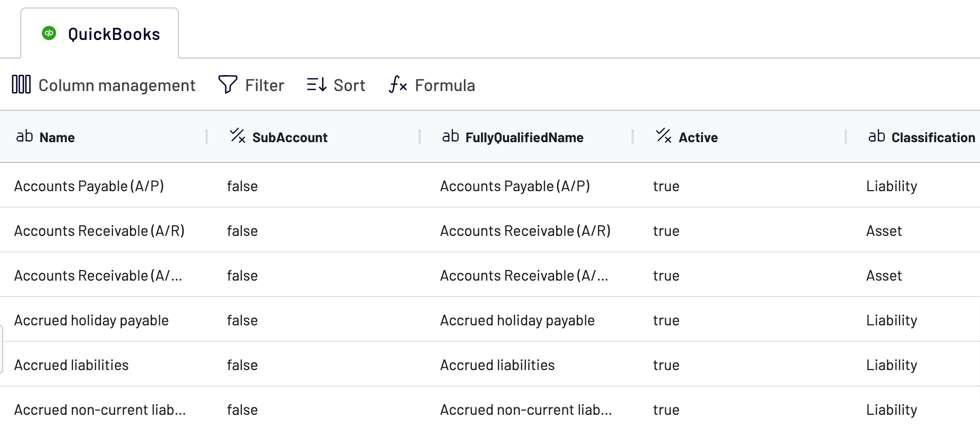Click Classification 'Liability' in Accrued liabilities row
This screenshot has height=426, width=980.
tap(892, 365)
